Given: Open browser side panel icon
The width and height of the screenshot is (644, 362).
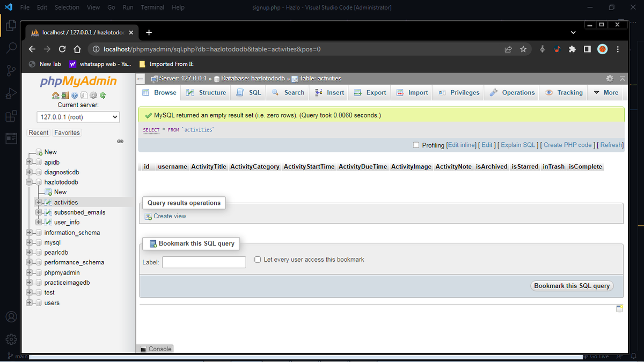Looking at the screenshot, I should [587, 49].
